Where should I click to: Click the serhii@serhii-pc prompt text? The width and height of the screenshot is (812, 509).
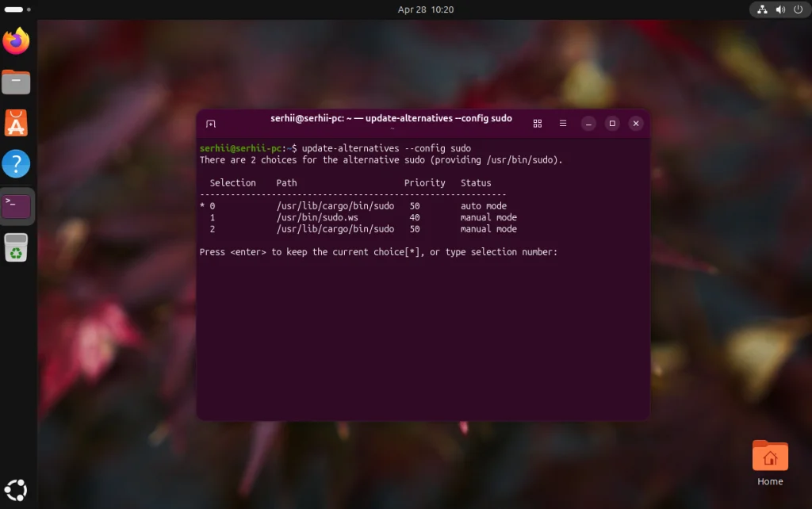tap(241, 148)
